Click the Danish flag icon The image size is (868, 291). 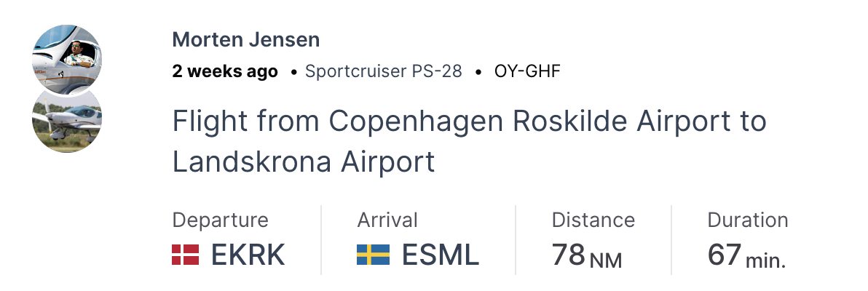[185, 255]
